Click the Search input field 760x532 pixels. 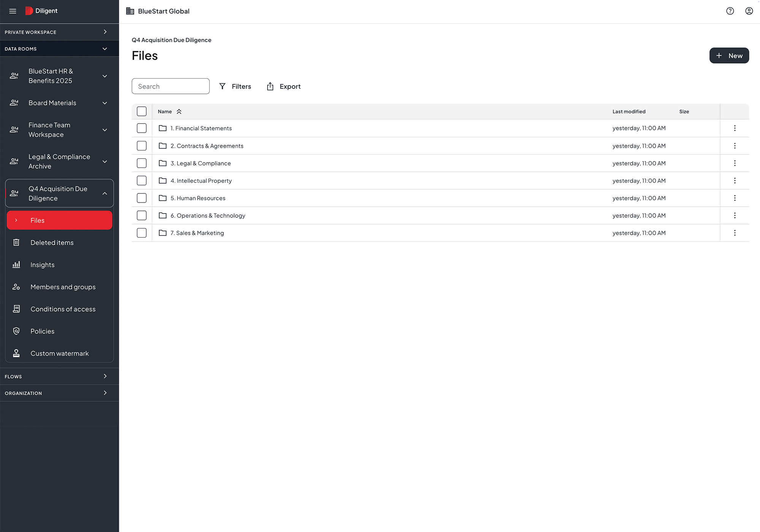tap(171, 86)
